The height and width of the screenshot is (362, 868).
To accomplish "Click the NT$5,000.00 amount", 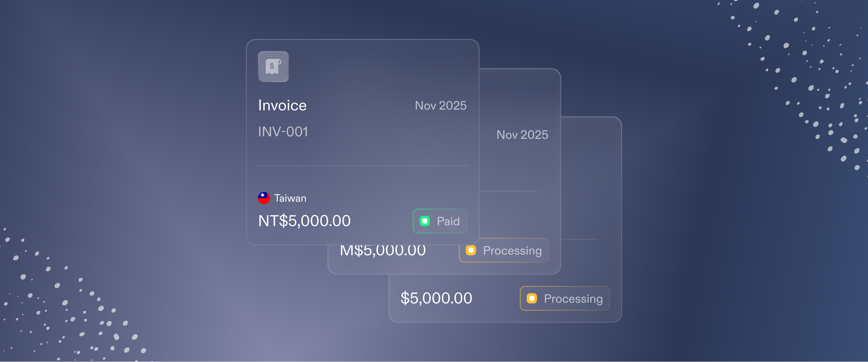I will click(305, 221).
